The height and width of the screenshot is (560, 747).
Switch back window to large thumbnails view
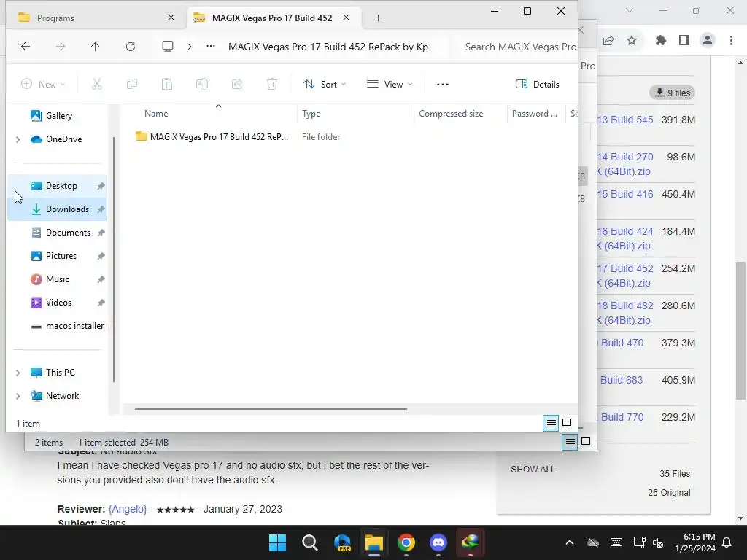coord(586,443)
